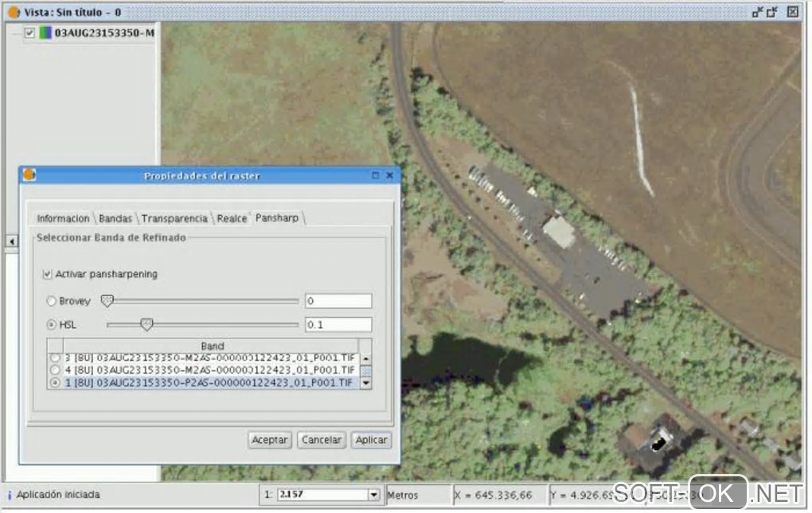Click the orange gvSIG icon in dialog title
This screenshot has width=812, height=513.
point(29,175)
